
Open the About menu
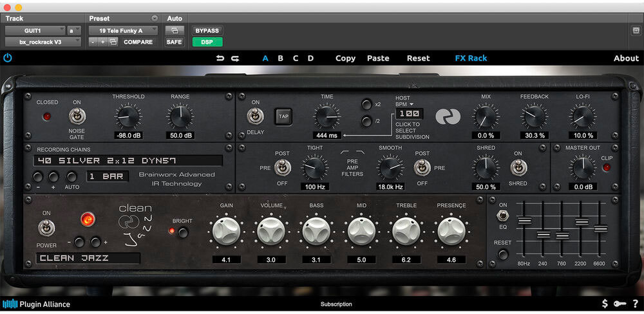point(625,58)
